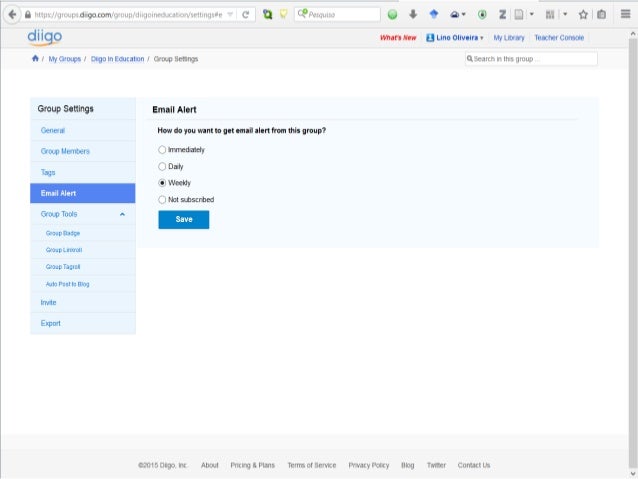Bookmark this page with the star icon
638x479 pixels.
pyautogui.click(x=583, y=15)
